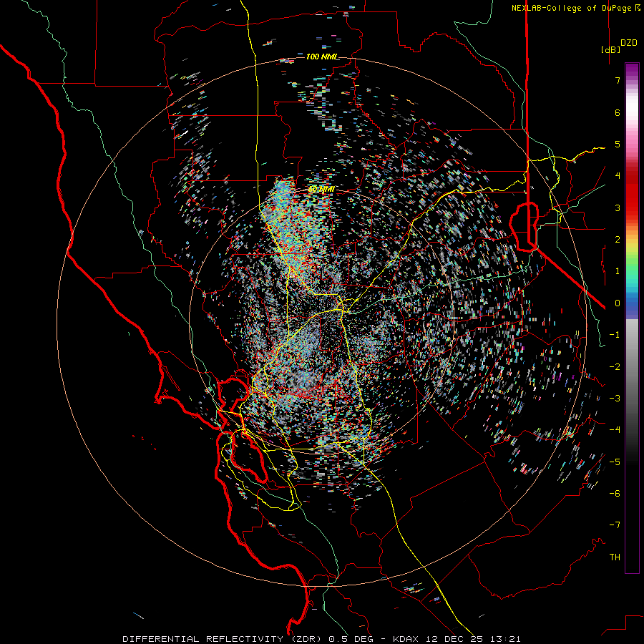The height and width of the screenshot is (644, 644).
Task: Click the -7 tick label on scale
Action: (615, 525)
